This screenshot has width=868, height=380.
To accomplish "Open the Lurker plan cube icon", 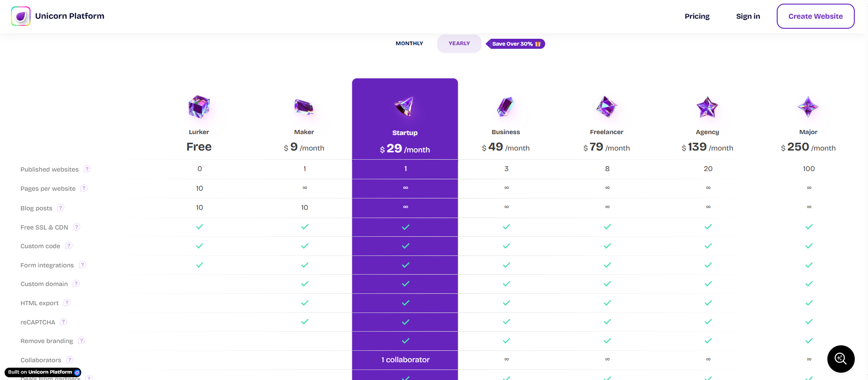I will click(x=199, y=107).
